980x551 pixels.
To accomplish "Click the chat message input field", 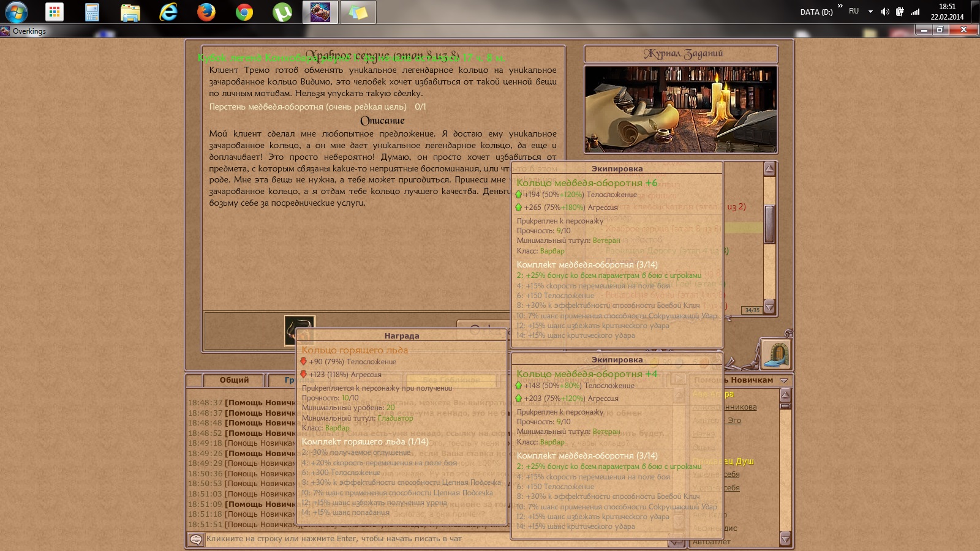I will coord(435,539).
